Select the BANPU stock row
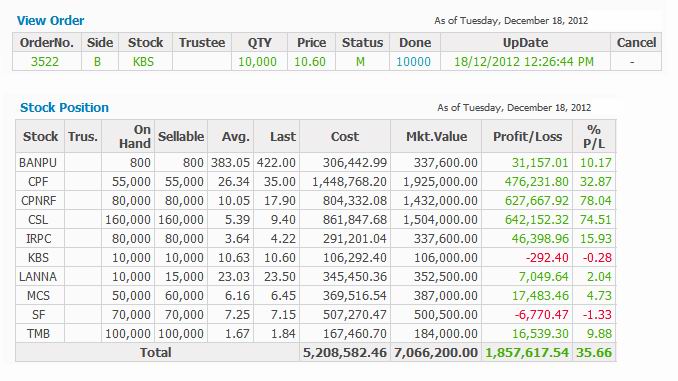The image size is (678, 381). 315,163
